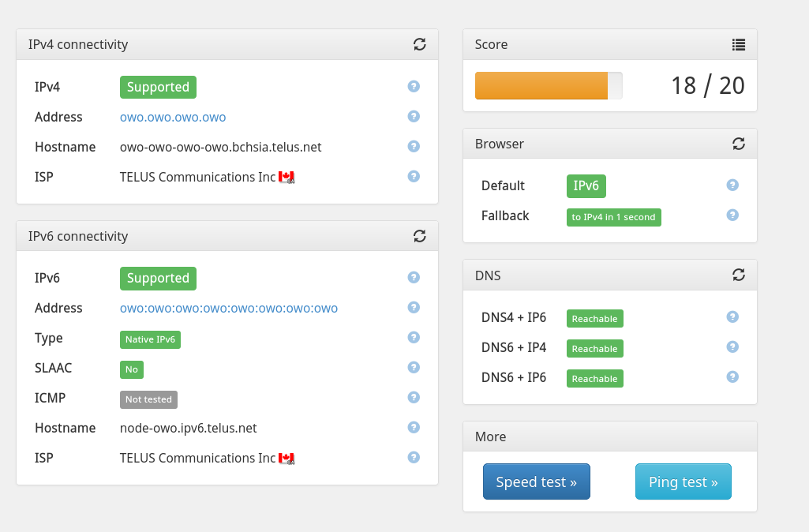Show help for IPv4 Hostname row
The height and width of the screenshot is (532, 809).
414,147
